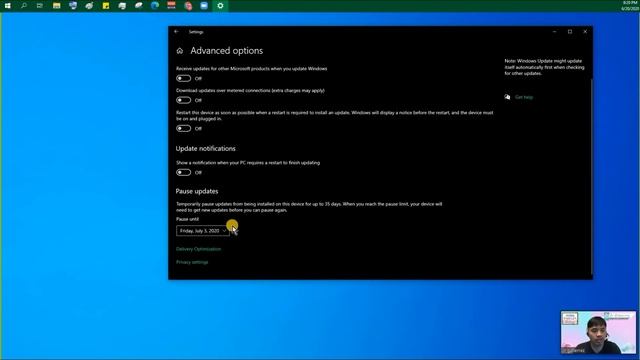The width and height of the screenshot is (640, 360).
Task: Launch Microsoft Edge from taskbar
Action: [155, 6]
